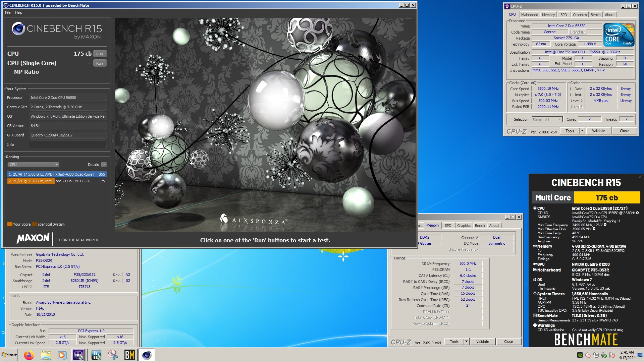The width and height of the screenshot is (644, 362).
Task: Launch Windows Media Player from taskbar
Action: pos(62,355)
